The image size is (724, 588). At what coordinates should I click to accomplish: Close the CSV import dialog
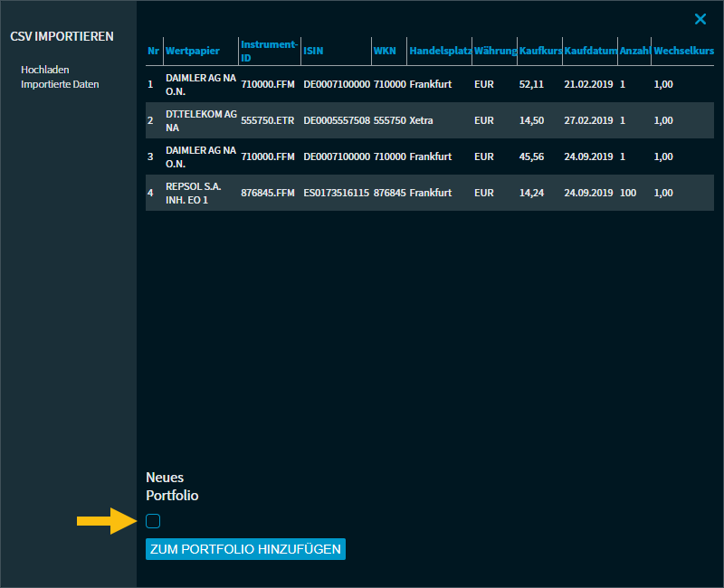coord(700,19)
